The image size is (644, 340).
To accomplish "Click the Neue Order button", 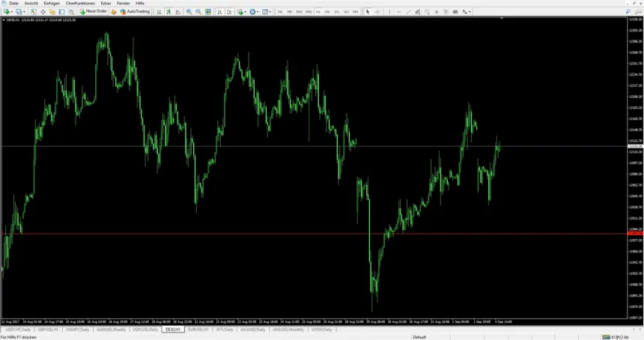I will [x=94, y=12].
